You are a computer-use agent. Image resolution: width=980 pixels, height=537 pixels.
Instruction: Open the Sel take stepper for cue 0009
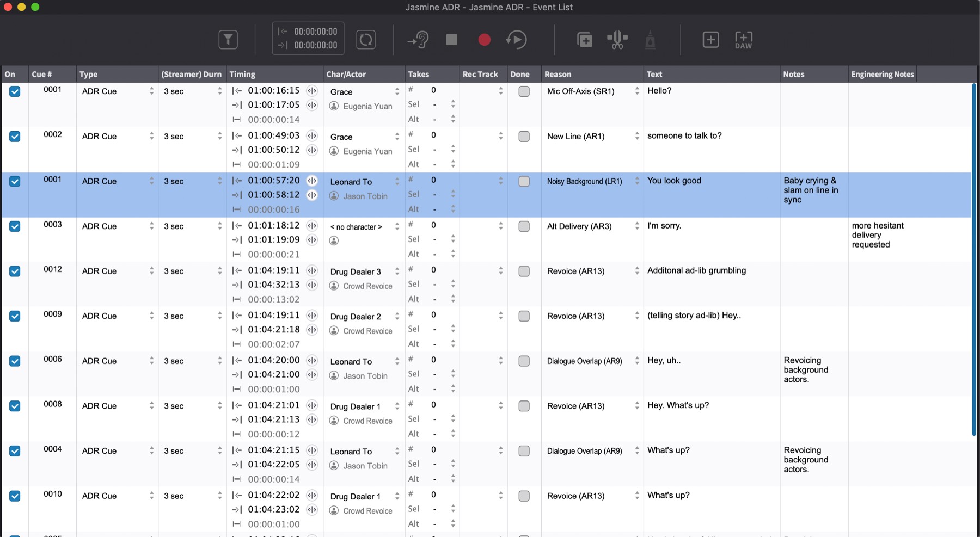point(452,329)
